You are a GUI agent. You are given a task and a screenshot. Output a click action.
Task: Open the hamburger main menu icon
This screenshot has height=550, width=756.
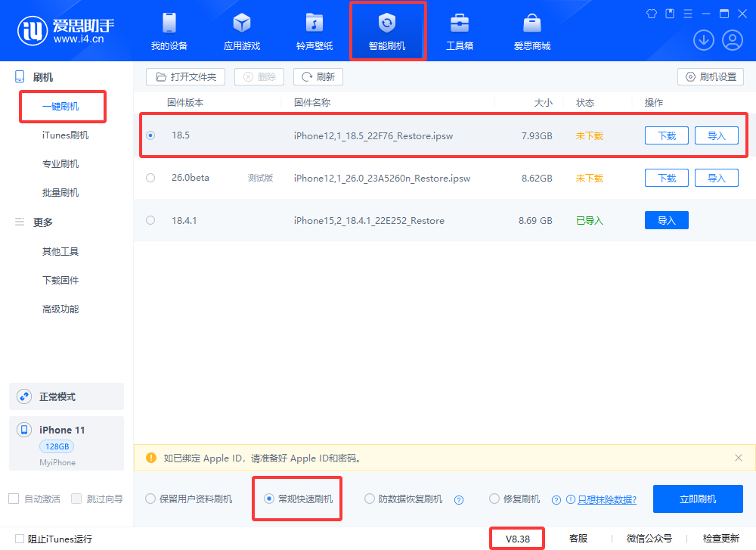click(688, 14)
